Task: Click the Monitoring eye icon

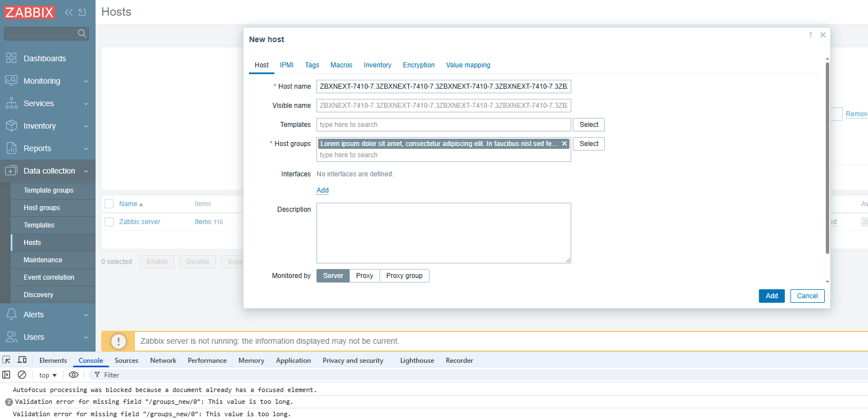Action: point(11,81)
